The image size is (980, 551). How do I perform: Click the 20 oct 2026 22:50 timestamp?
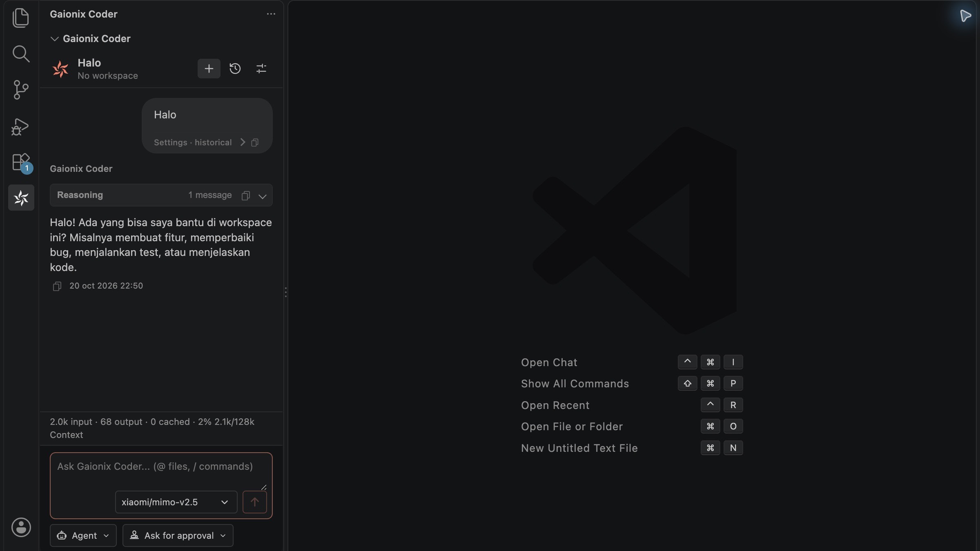click(x=106, y=286)
